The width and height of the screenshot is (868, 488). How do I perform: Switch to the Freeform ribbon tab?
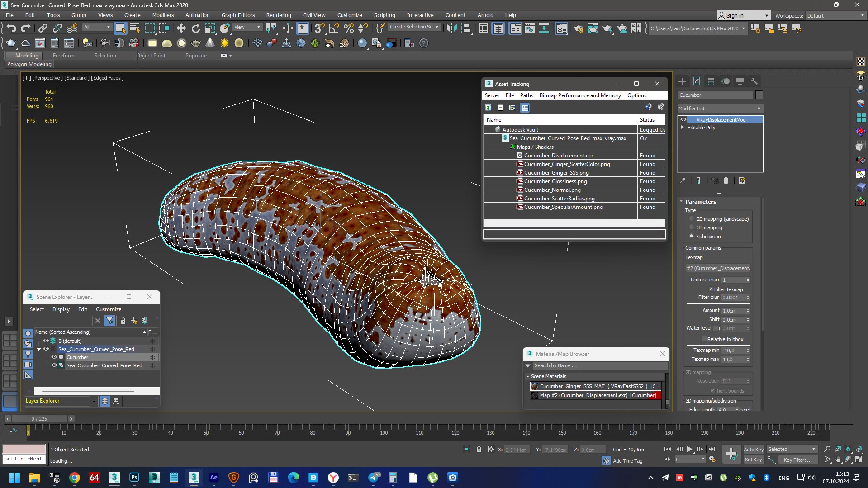(x=64, y=56)
